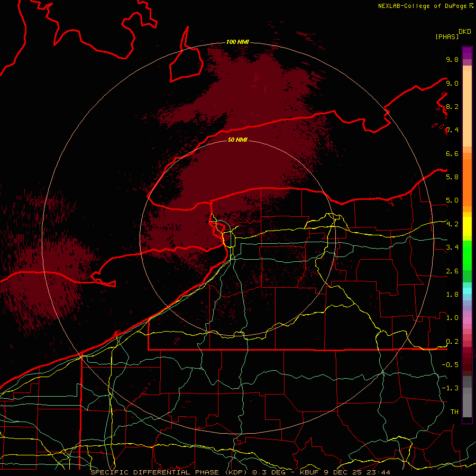Click the 6.6 scale value

point(452,153)
